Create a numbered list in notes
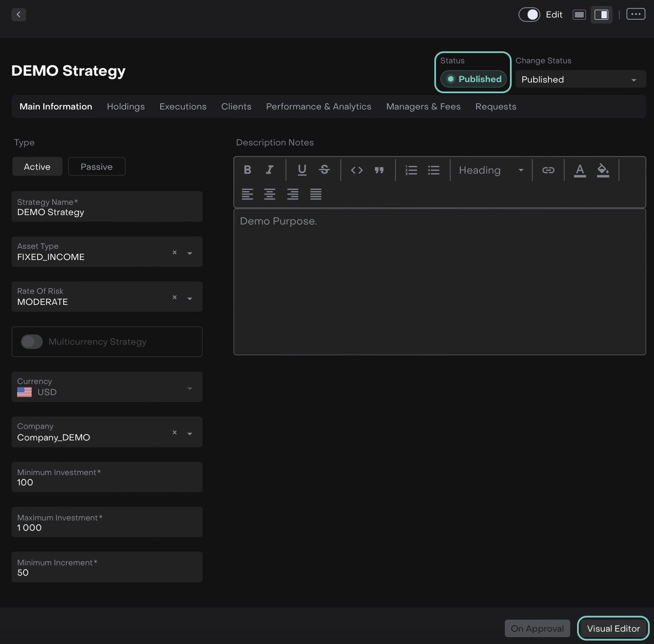Image resolution: width=654 pixels, height=644 pixels. 411,170
